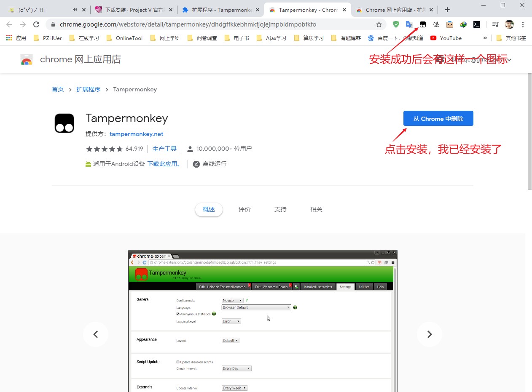
Task: Open the IDM globe extension icon
Action: 463,24
